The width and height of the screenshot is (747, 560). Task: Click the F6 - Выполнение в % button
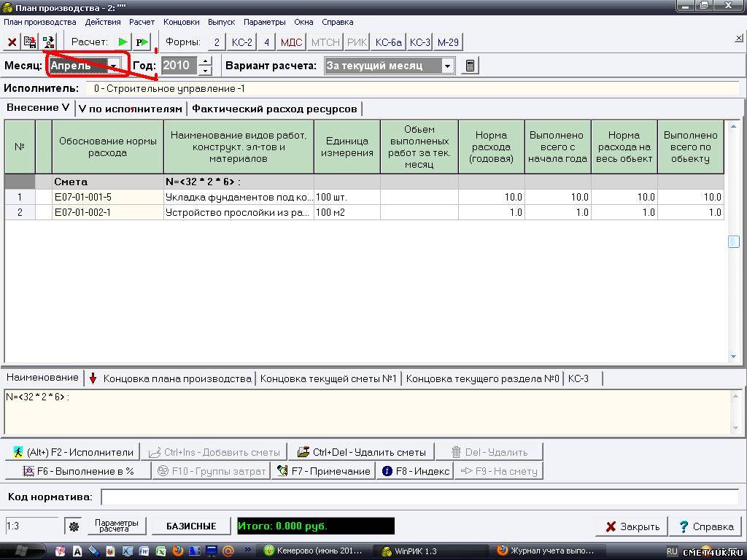point(79,471)
